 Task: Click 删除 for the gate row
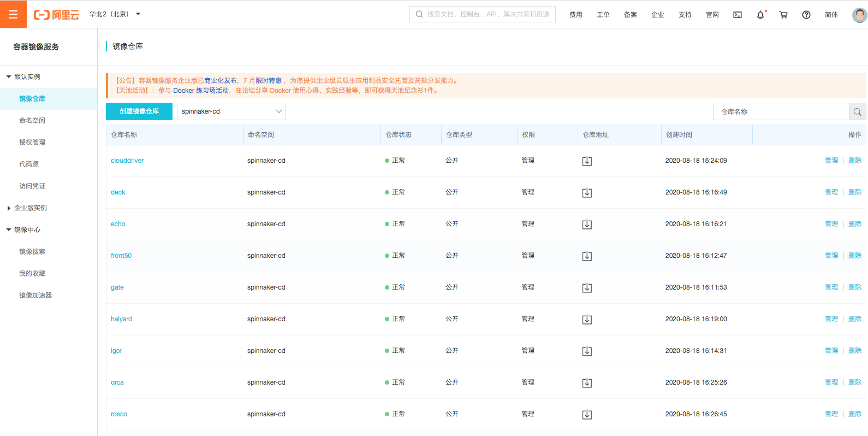855,287
